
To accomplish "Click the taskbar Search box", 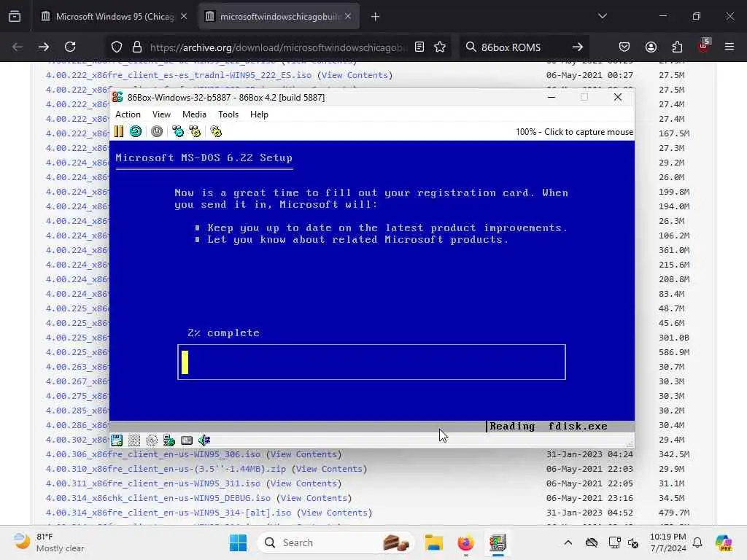I will pos(336,542).
